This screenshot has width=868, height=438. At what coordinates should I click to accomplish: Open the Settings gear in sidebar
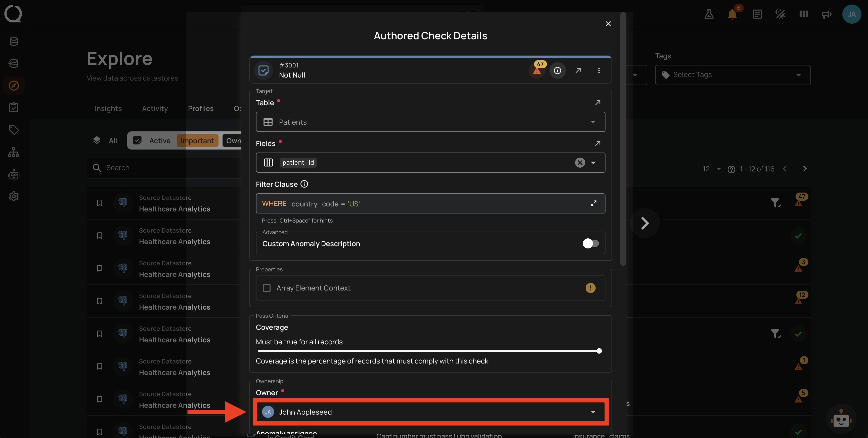tap(14, 196)
